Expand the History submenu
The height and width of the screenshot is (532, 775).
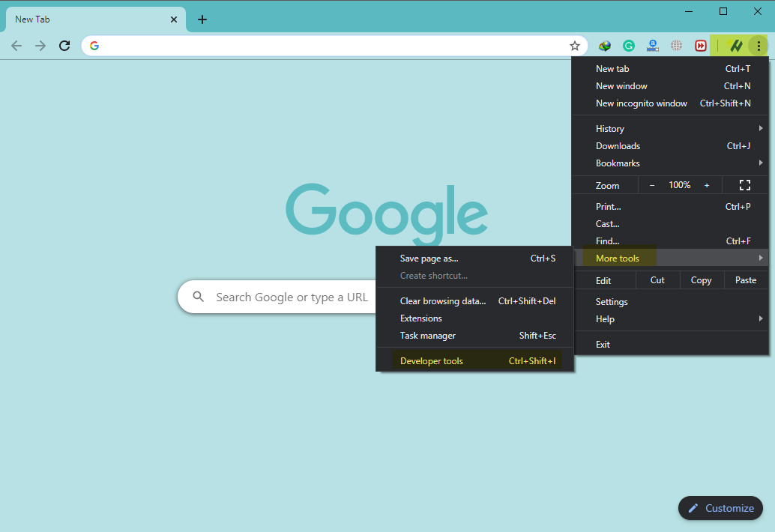click(x=670, y=128)
